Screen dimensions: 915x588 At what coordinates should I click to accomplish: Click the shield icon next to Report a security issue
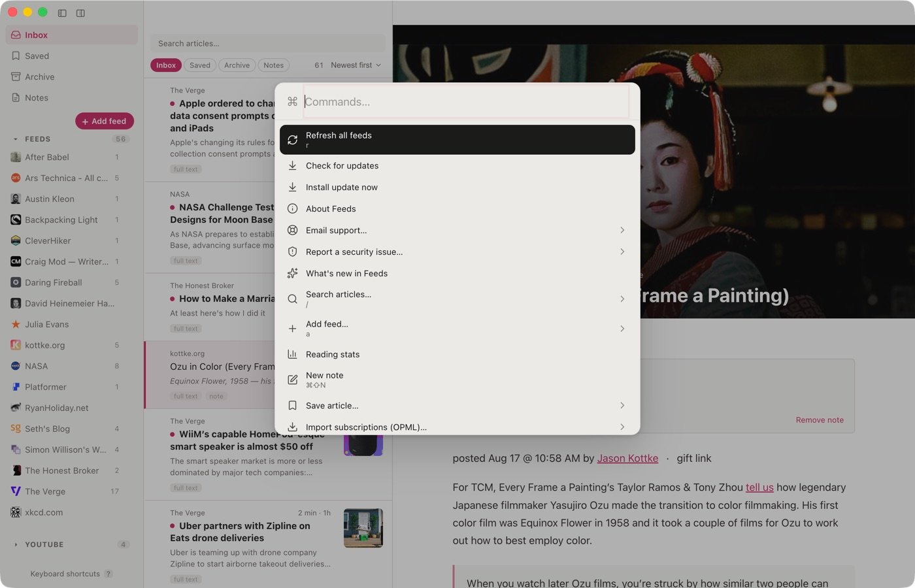293,252
